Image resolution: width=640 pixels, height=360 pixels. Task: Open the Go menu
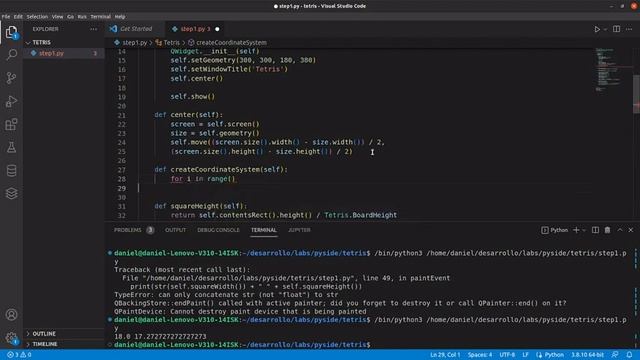(x=71, y=17)
